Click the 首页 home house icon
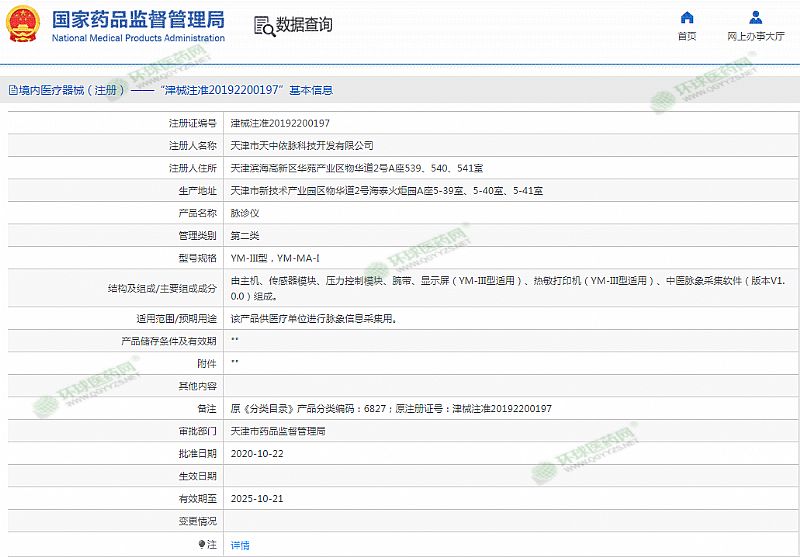This screenshot has height=557, width=800. [686, 17]
